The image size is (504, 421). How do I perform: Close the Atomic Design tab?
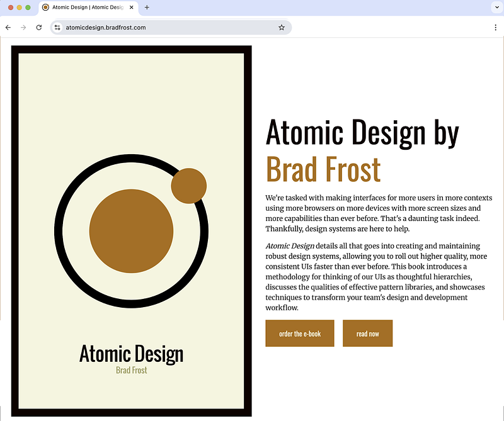click(x=131, y=8)
